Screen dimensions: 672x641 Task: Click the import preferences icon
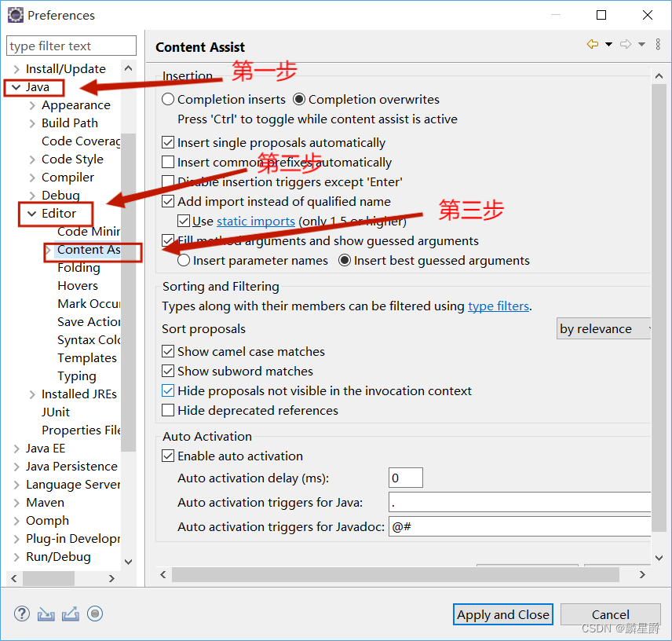tap(46, 614)
